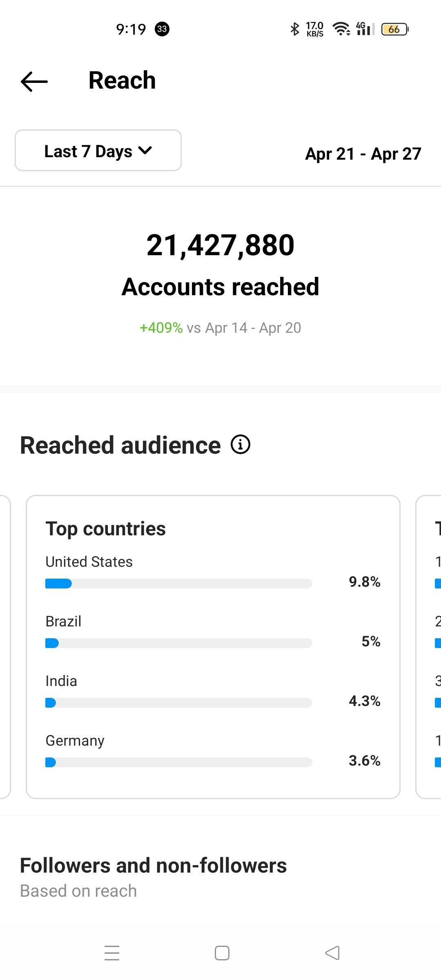Tap the Apr 21 - Apr 27 date range
Image resolution: width=441 pixels, height=980 pixels.
(363, 154)
